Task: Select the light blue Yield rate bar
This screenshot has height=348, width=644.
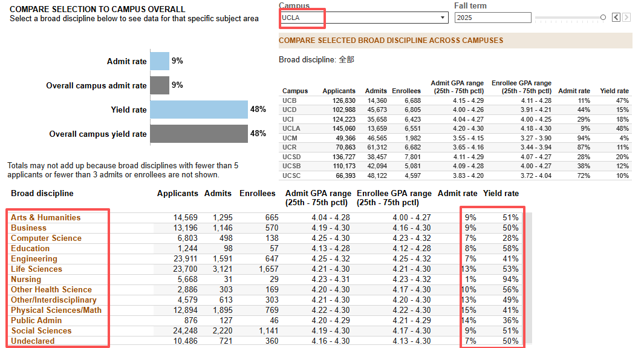Action: pos(199,110)
